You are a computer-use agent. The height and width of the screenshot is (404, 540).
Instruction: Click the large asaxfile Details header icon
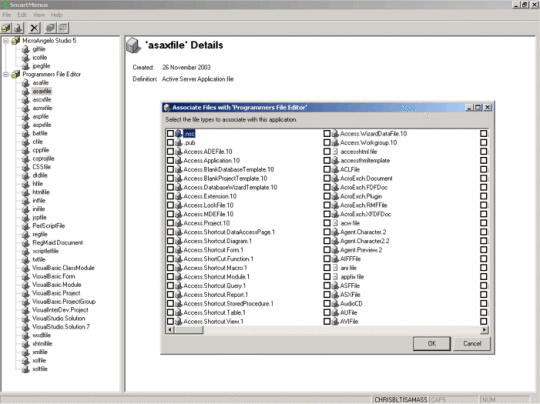133,45
